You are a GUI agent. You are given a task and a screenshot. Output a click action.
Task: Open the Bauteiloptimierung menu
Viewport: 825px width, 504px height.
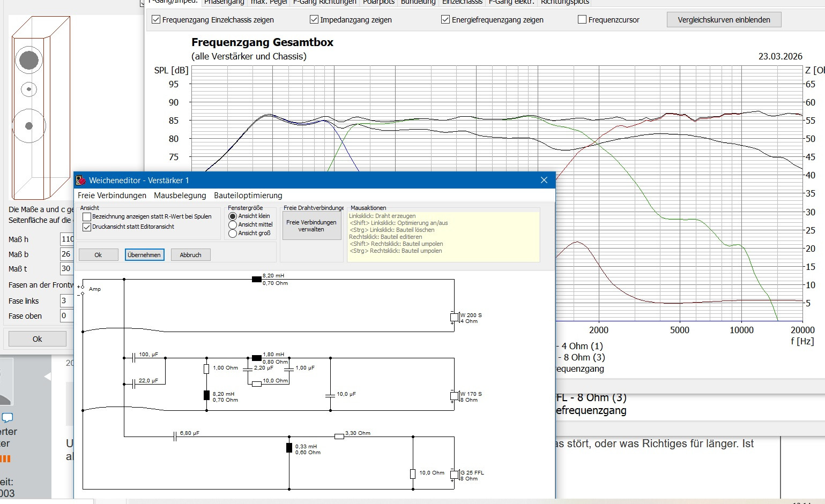(248, 195)
